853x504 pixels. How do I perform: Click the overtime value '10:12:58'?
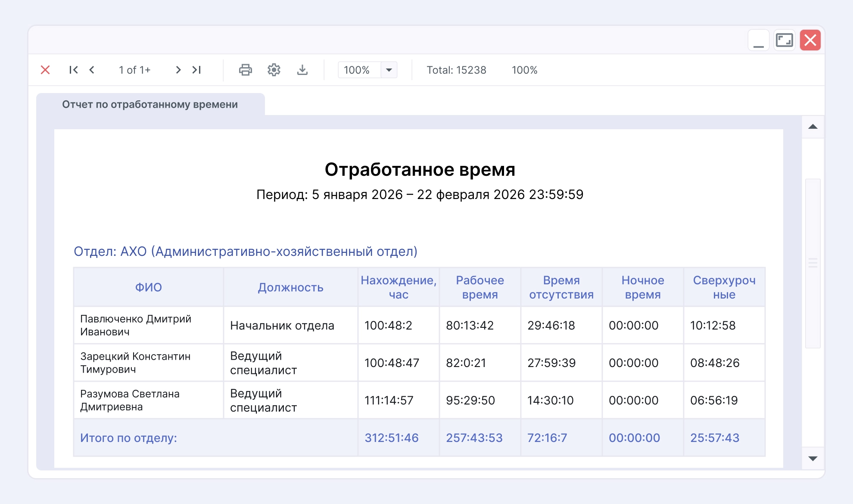(x=713, y=325)
